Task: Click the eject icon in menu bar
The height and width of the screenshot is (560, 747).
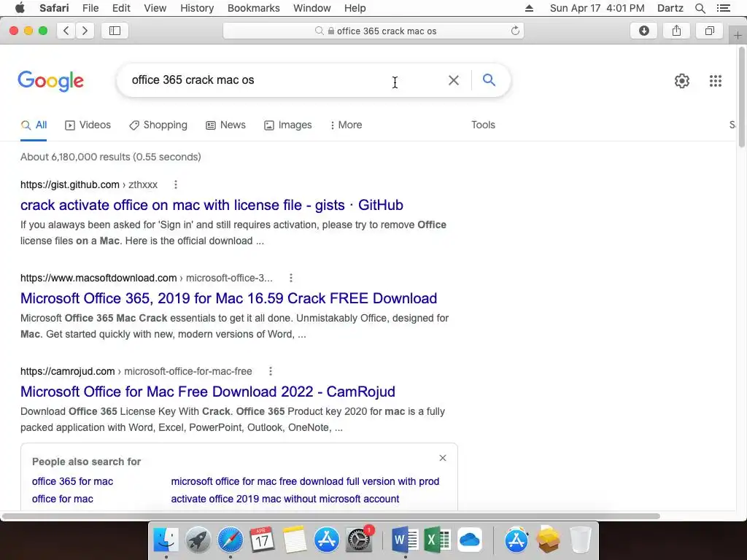Action: 529,8
